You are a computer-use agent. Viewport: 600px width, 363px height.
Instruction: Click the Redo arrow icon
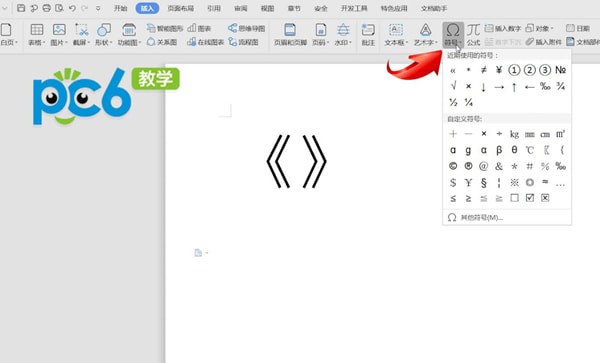pyautogui.click(x=85, y=8)
